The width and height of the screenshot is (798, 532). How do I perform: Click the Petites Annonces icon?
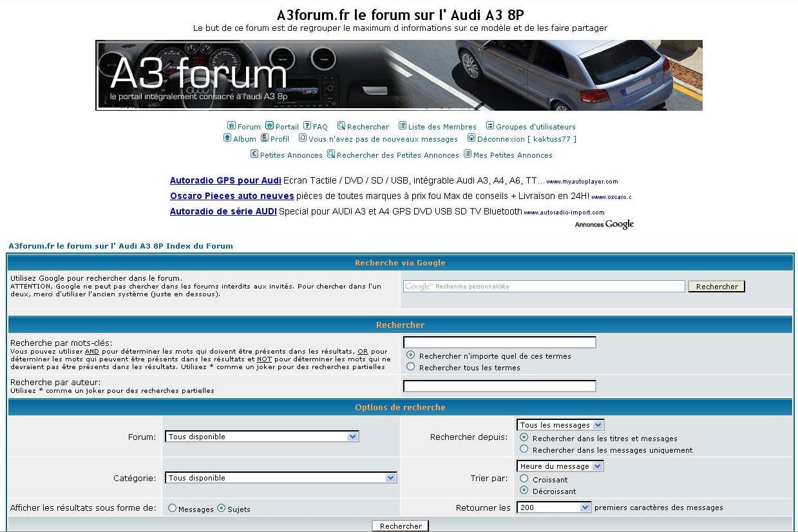pyautogui.click(x=254, y=154)
